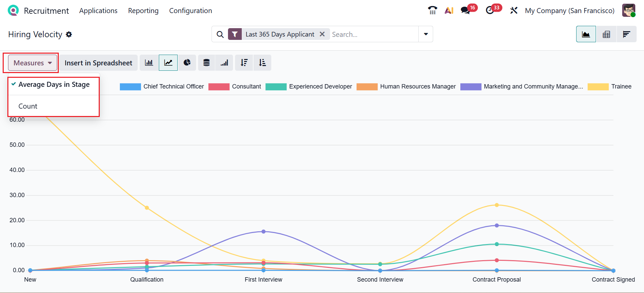Sort chart in descending order
The height and width of the screenshot is (293, 644).
pyautogui.click(x=244, y=63)
